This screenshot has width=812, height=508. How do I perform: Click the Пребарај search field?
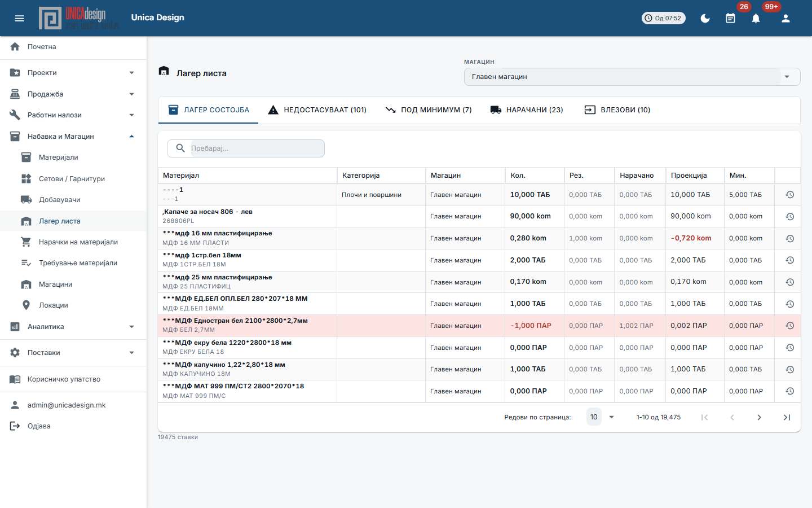point(246,148)
